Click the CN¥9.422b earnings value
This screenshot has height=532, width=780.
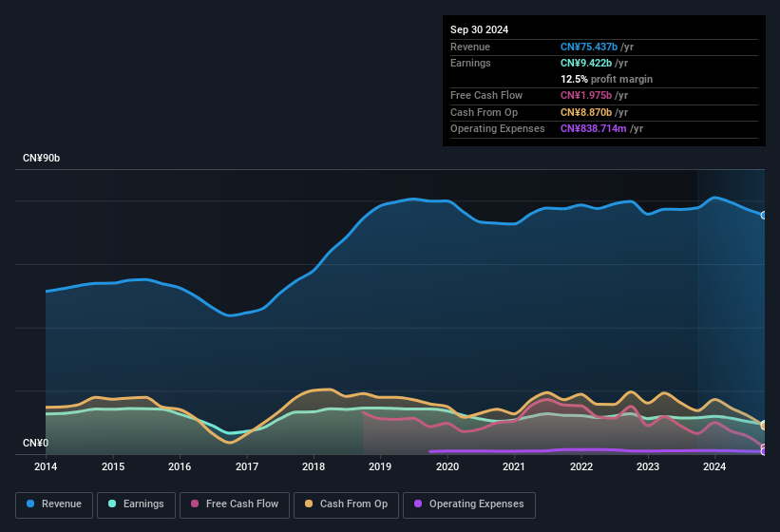(x=586, y=63)
